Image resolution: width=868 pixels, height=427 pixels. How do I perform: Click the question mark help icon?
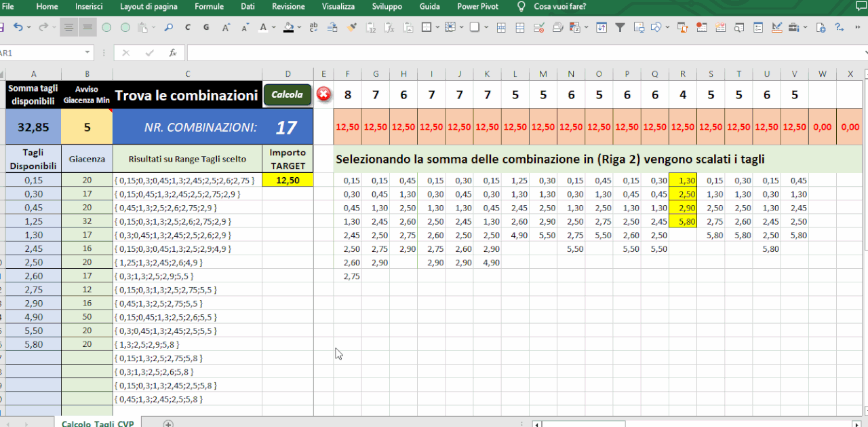click(839, 27)
